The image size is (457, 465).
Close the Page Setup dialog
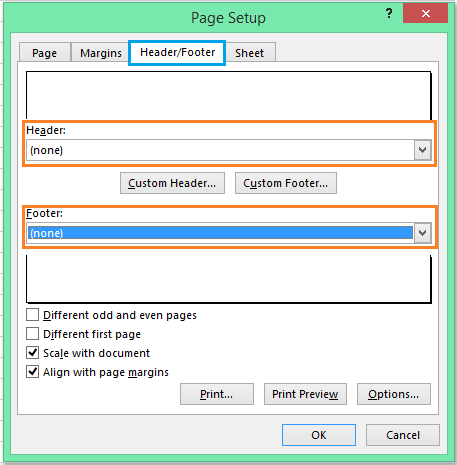point(425,14)
